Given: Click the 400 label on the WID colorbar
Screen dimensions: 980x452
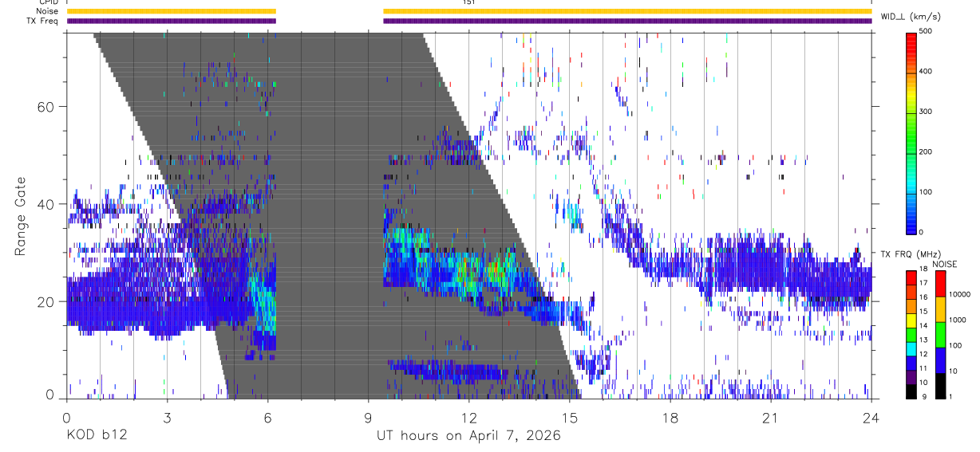Looking at the screenshot, I should click(x=925, y=71).
